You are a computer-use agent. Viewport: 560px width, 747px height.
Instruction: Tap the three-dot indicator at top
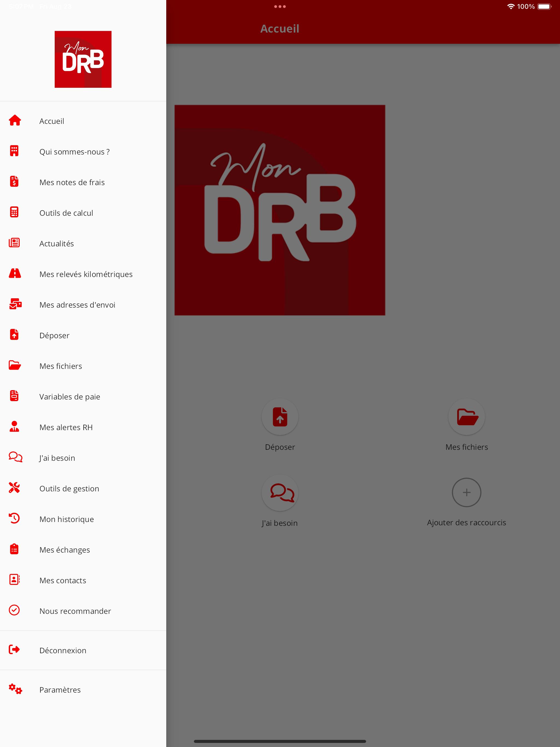(280, 6)
